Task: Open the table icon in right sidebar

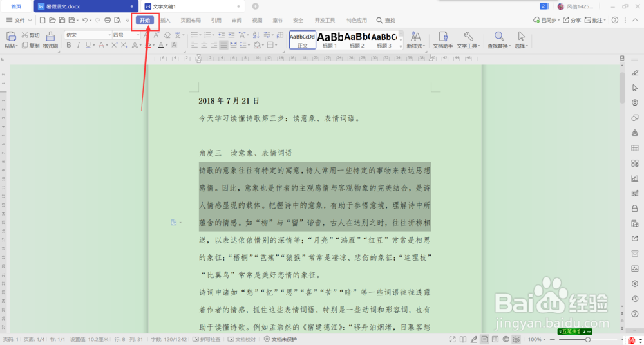Action: pyautogui.click(x=634, y=148)
